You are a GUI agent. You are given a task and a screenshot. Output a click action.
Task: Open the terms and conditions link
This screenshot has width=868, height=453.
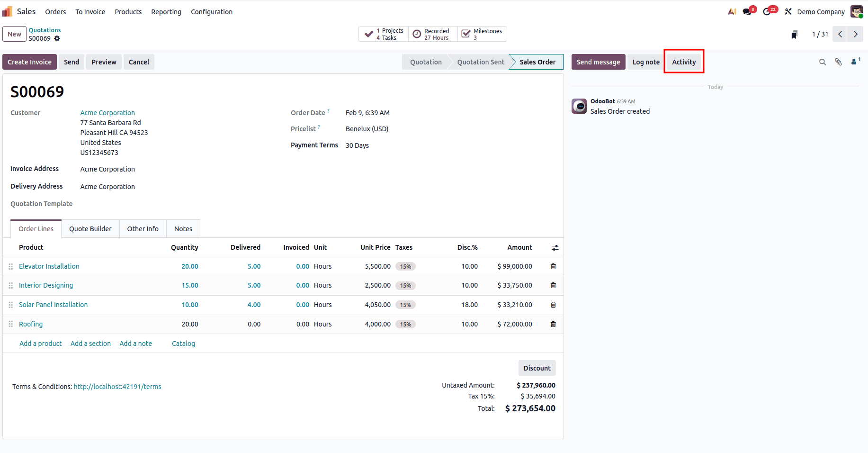point(117,387)
